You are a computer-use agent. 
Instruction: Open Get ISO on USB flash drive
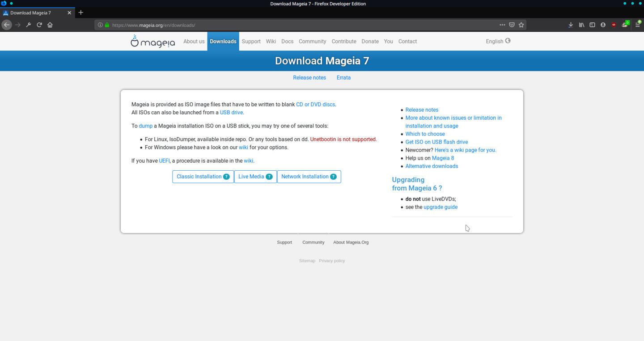click(x=436, y=142)
